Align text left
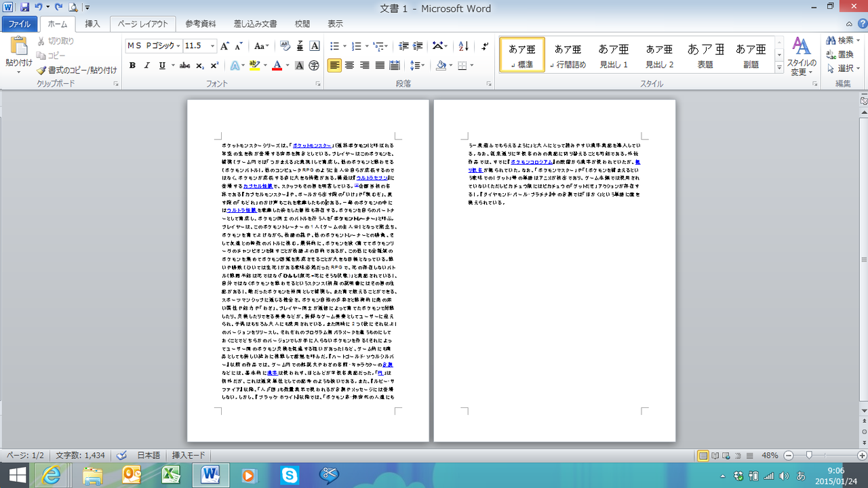Image resolution: width=868 pixels, height=488 pixels. click(x=334, y=66)
